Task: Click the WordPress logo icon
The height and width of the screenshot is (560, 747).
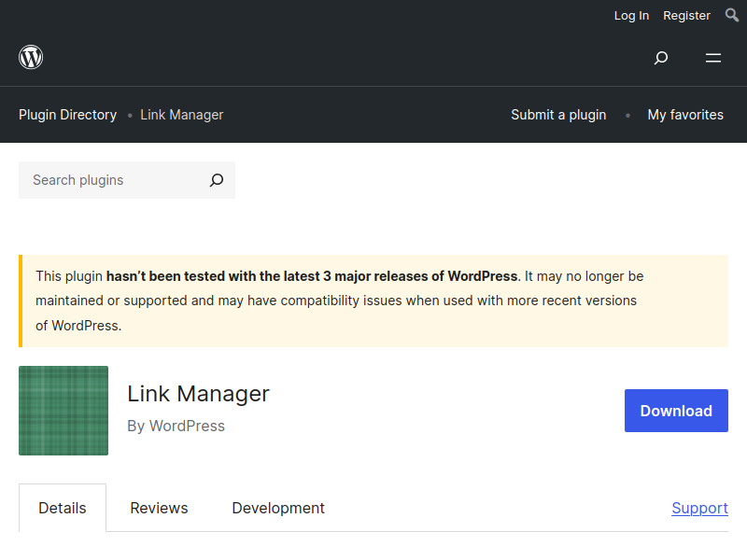Action: [x=31, y=57]
